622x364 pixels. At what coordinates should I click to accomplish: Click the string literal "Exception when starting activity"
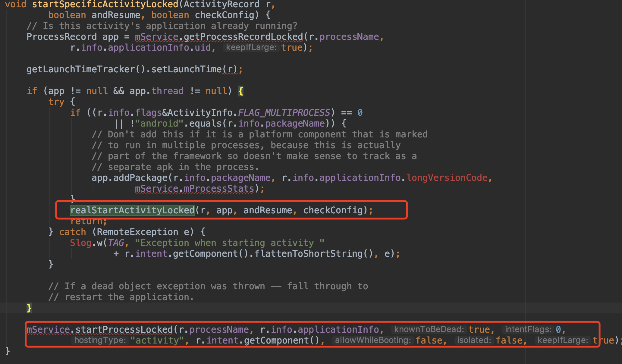tap(229, 243)
